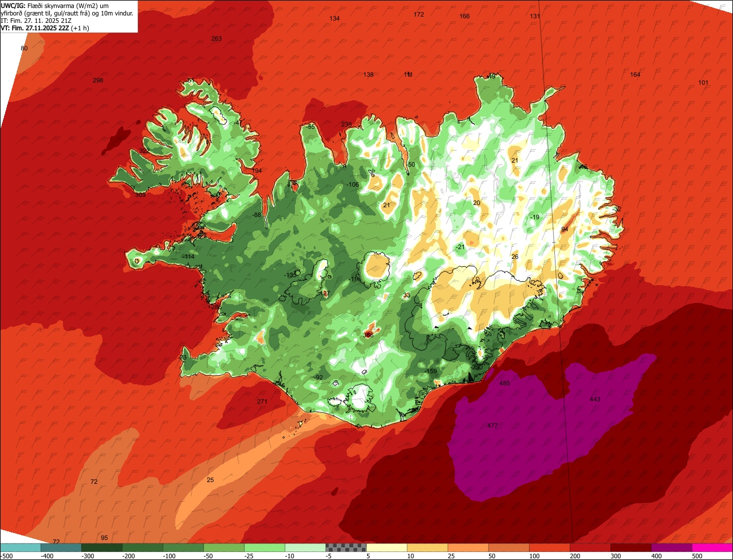Click the '500' legend scale label

[697, 556]
